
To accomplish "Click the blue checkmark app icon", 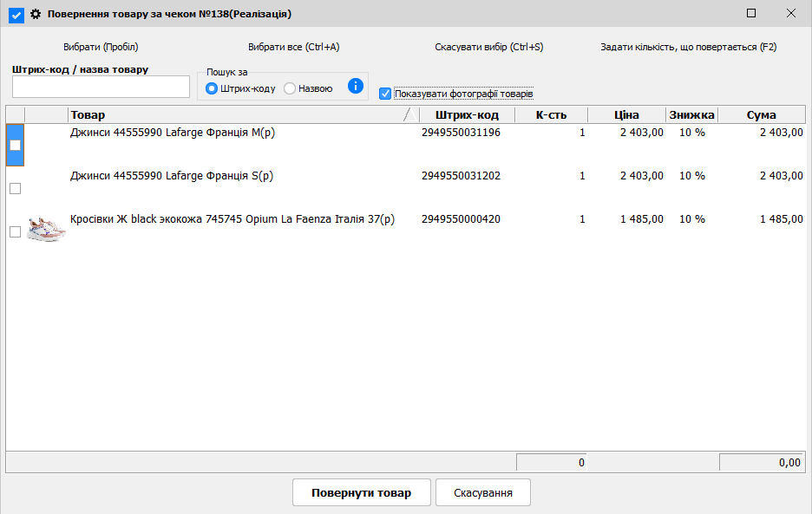I will point(16,14).
